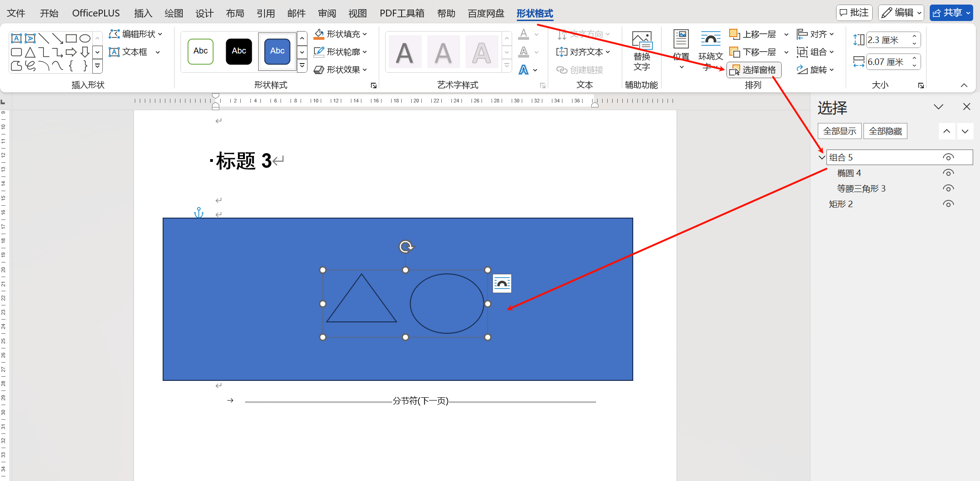Click the 选择窗格 selection pane icon
980x481 pixels.
click(x=735, y=70)
